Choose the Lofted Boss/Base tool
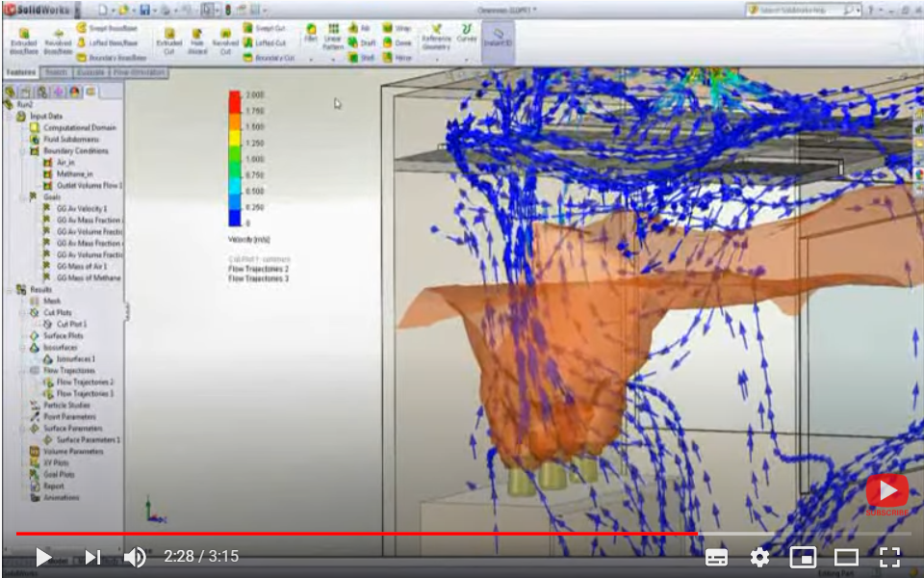 pyautogui.click(x=107, y=43)
